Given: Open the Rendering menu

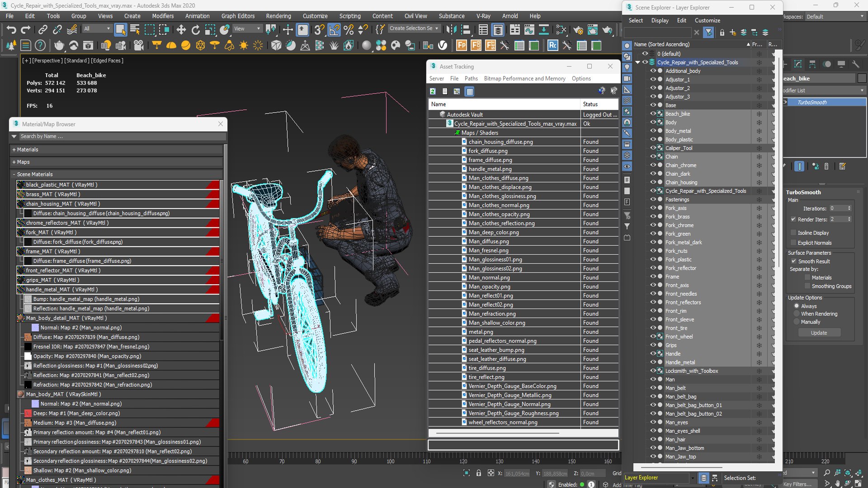Looking at the screenshot, I should click(x=278, y=16).
